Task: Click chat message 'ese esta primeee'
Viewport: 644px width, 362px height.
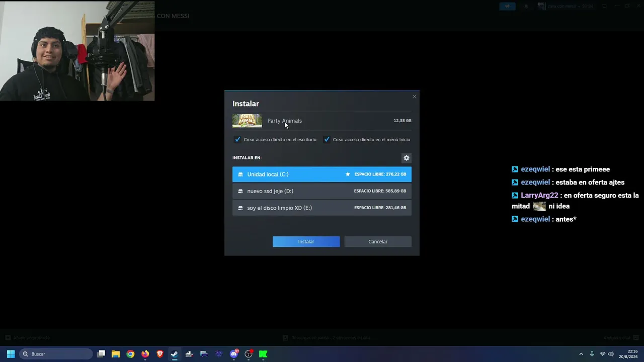Action: click(x=583, y=169)
